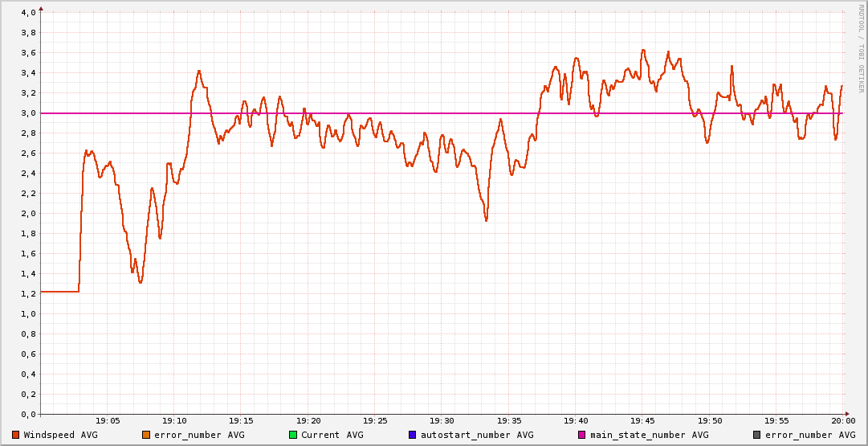Viewport: 868px width, 446px height.
Task: Select the 3,0 y-axis value label
Action: pos(28,113)
